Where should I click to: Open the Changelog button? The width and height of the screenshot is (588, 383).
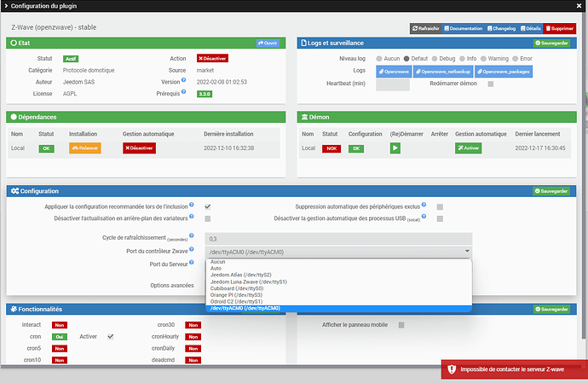pos(501,28)
